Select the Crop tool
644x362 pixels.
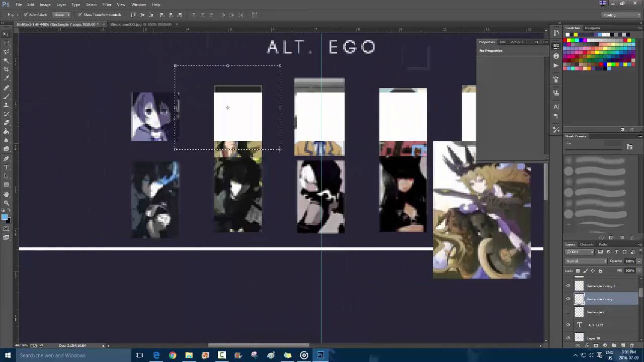tap(7, 69)
